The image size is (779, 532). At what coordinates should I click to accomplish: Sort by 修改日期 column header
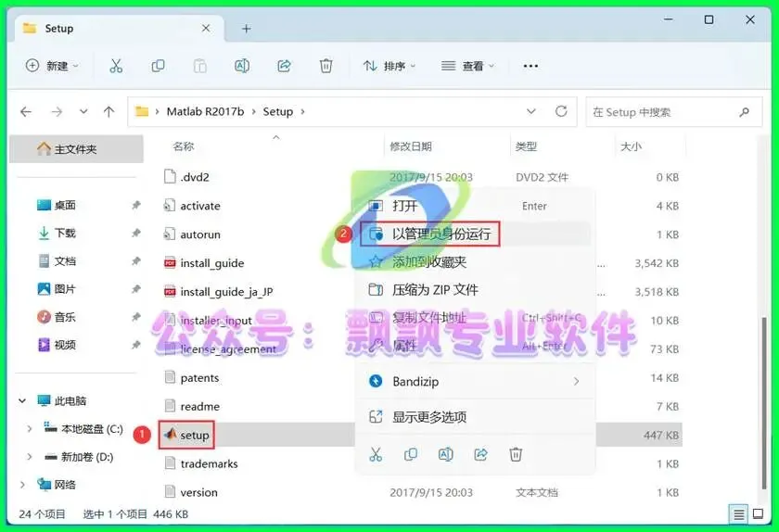[410, 146]
